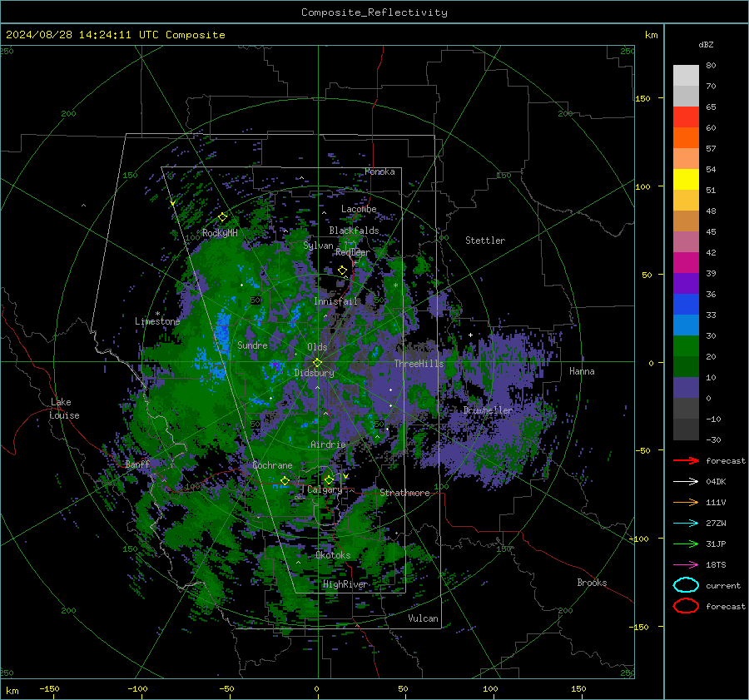Click the Calgary city label
Viewport: 749px width, 700px height.
pyautogui.click(x=325, y=489)
